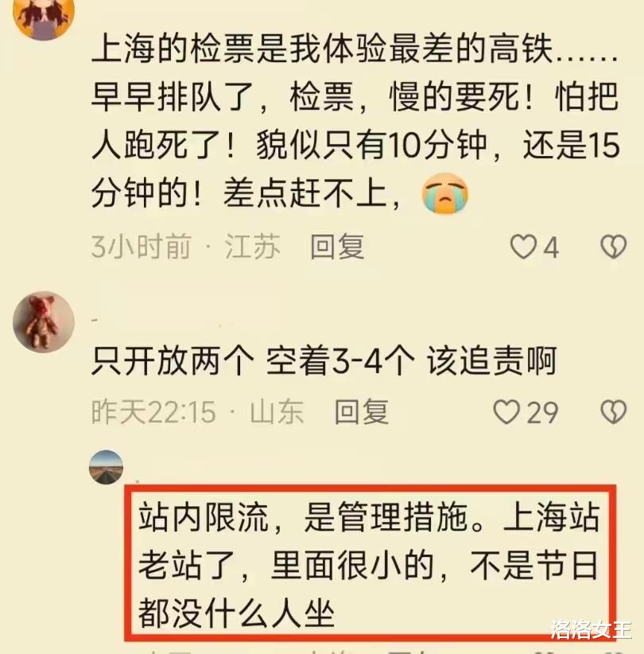644x654 pixels.
Task: Select the first comment about 上海的检票
Action: [355, 122]
